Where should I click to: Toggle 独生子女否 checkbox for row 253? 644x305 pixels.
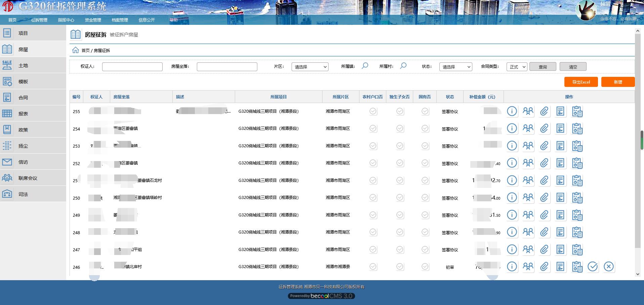(400, 146)
